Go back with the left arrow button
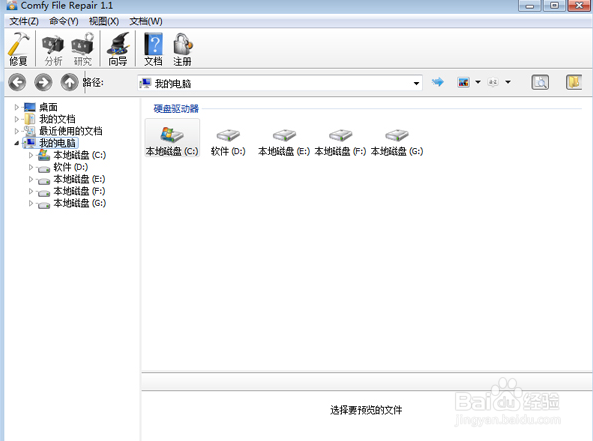Image resolution: width=593 pixels, height=441 pixels. click(17, 82)
